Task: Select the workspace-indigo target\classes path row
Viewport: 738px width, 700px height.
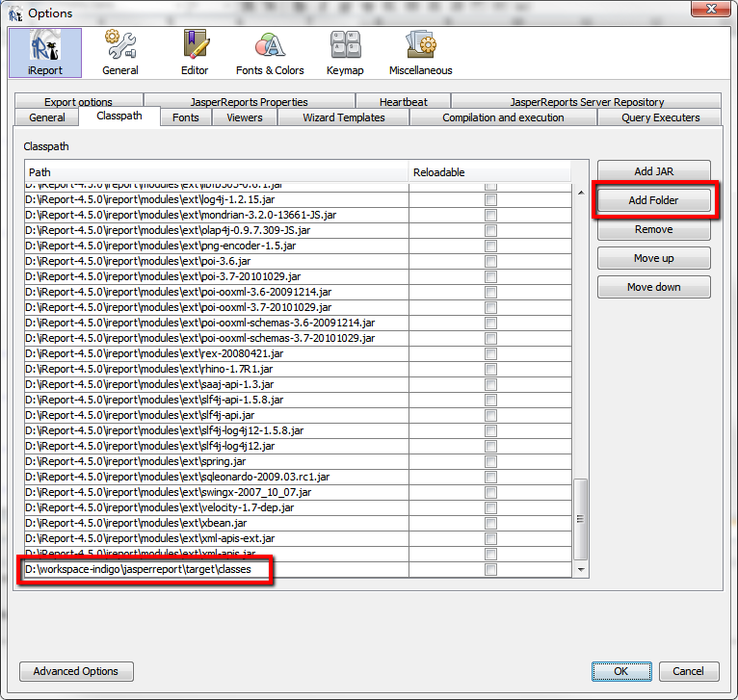Action: 146,570
